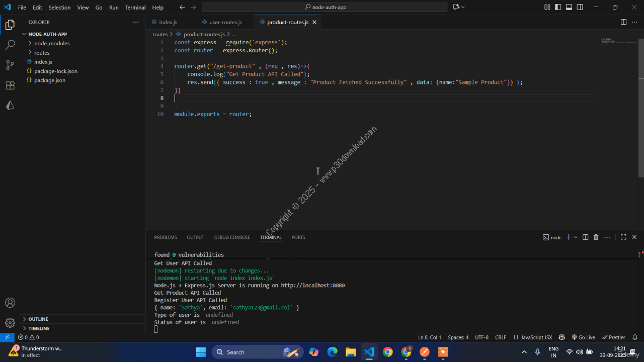Click the editor vertical scrollbar
The width and height of the screenshot is (644, 362).
tap(641, 126)
